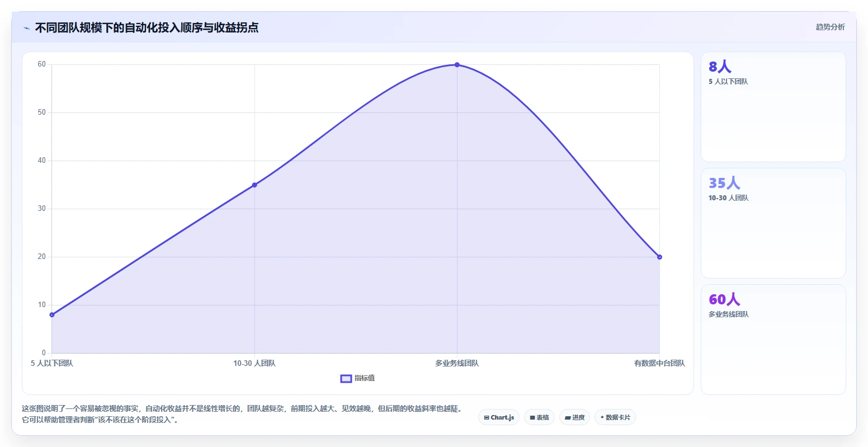
Task: Select the Chart.js tag chip
Action: (499, 417)
